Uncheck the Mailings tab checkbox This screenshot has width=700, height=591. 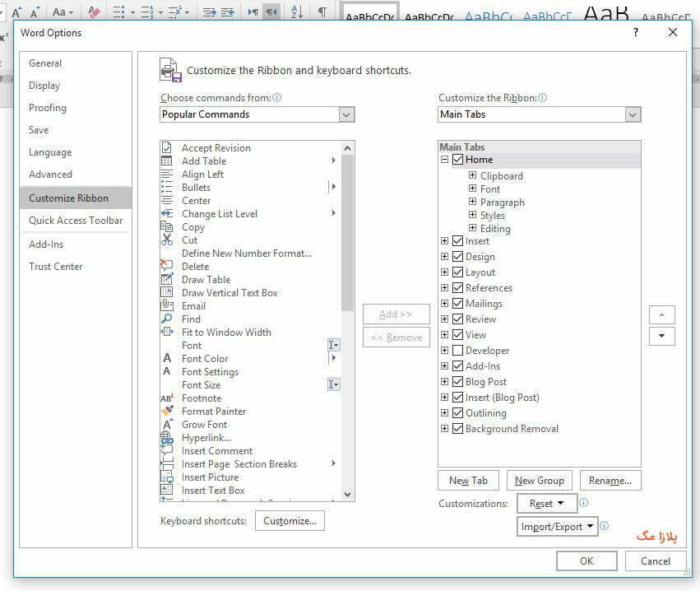tap(457, 303)
